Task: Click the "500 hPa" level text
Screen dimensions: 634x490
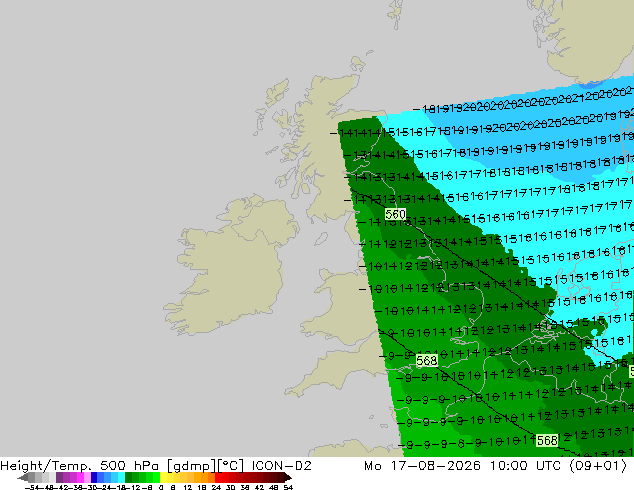Action: click(129, 466)
